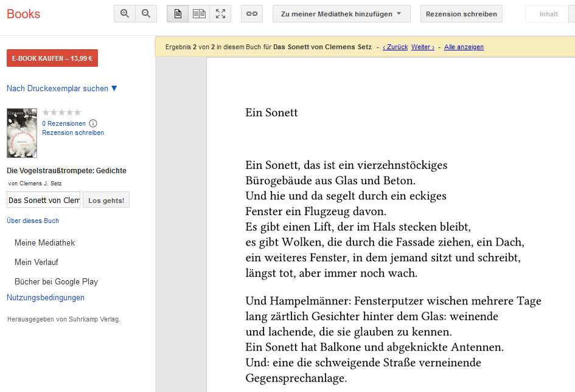Viewport: 575px width, 392px height.
Task: Go to previous result via Zurück
Action: click(396, 47)
